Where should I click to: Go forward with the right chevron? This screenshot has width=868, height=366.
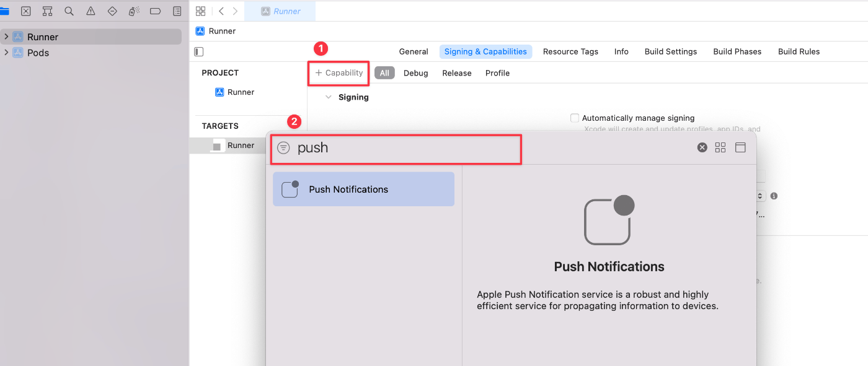235,11
